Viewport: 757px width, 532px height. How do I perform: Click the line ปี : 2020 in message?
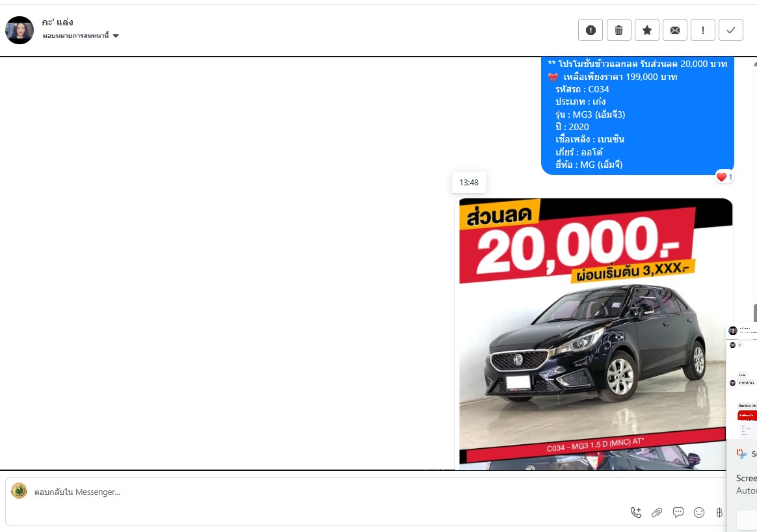tap(572, 127)
